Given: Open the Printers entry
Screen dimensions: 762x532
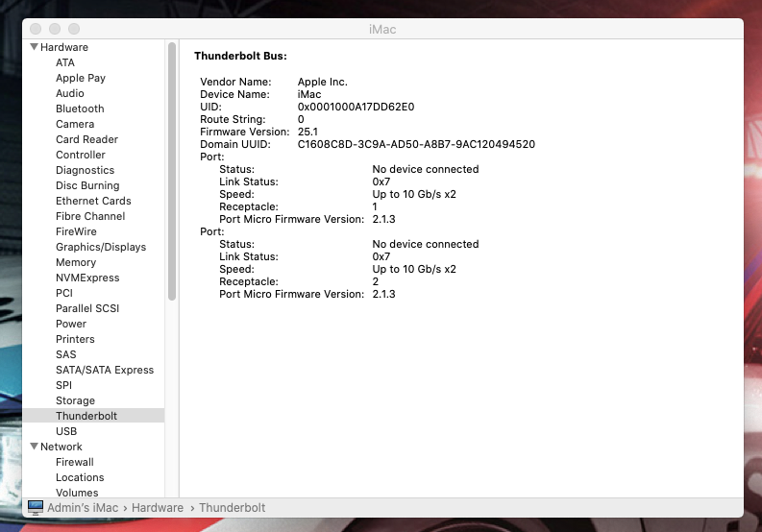Looking at the screenshot, I should click(x=75, y=339).
